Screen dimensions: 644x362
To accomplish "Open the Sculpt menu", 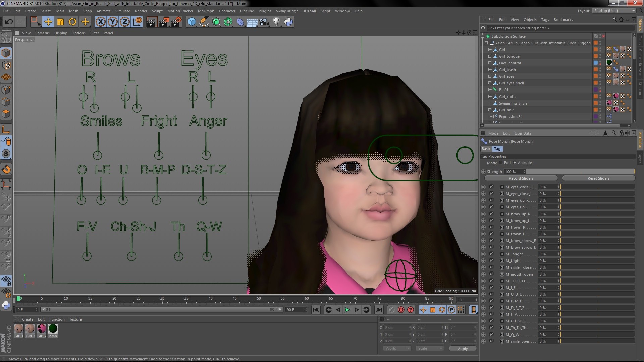I will pos(157,11).
